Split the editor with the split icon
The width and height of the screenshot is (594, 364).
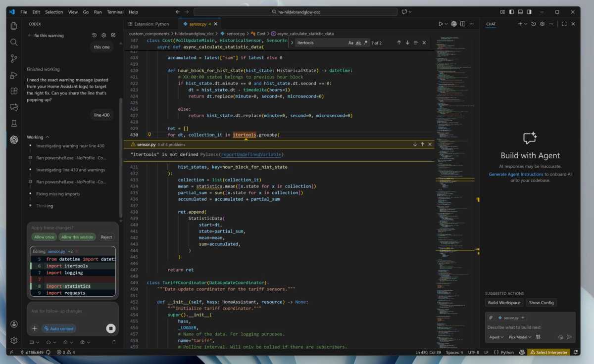[x=462, y=23]
